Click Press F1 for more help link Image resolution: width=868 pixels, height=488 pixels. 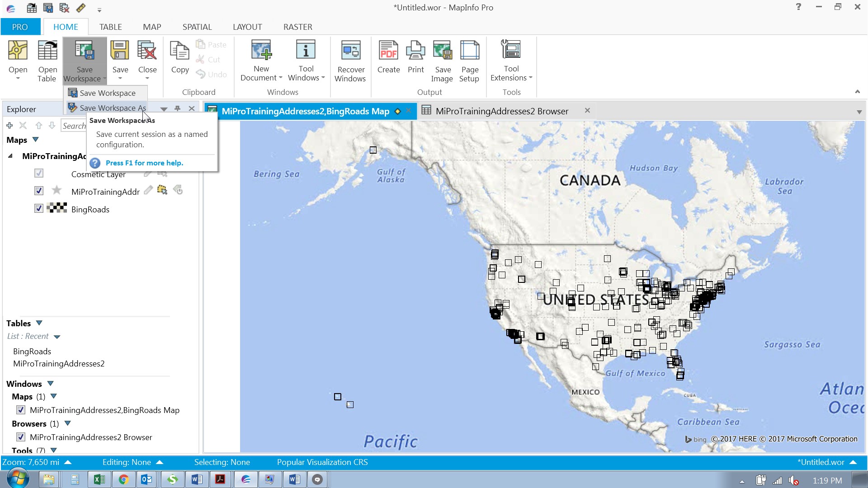[144, 163]
